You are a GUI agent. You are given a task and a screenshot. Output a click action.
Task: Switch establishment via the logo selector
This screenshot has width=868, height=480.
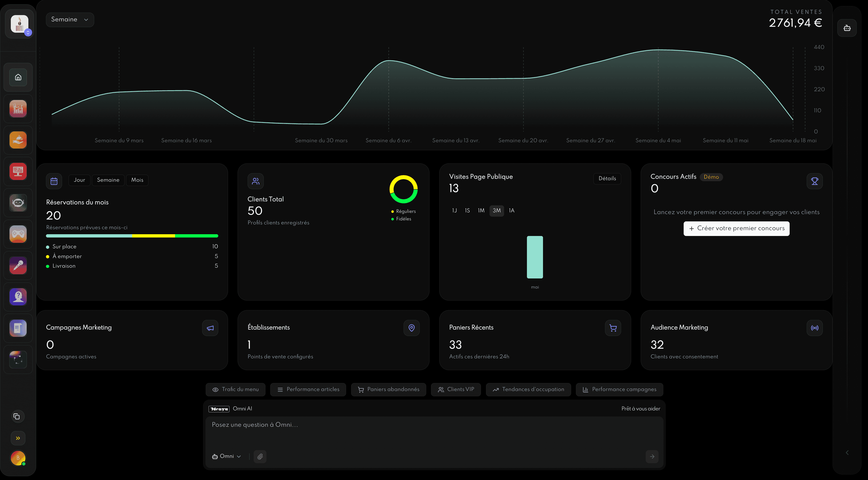[20, 24]
